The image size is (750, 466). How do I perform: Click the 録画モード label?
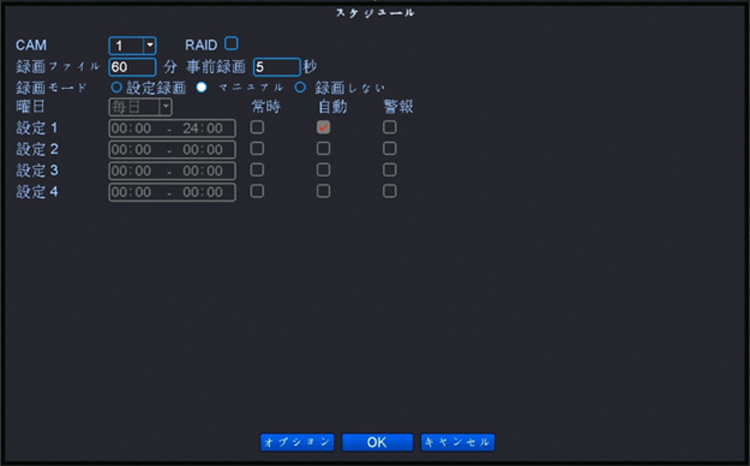[x=52, y=88]
